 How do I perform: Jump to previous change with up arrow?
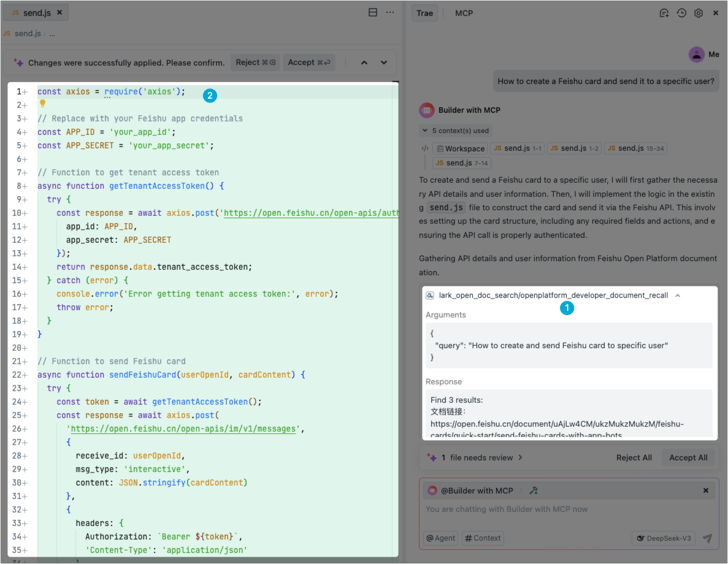click(364, 63)
